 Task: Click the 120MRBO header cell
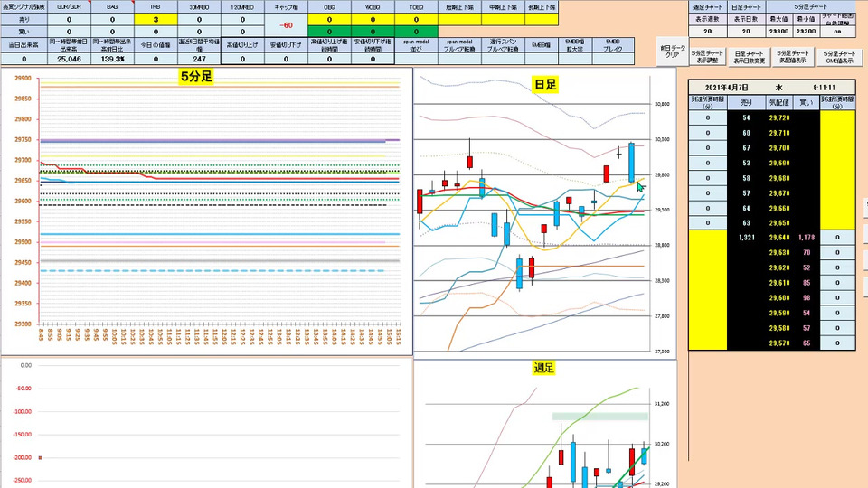[242, 7]
